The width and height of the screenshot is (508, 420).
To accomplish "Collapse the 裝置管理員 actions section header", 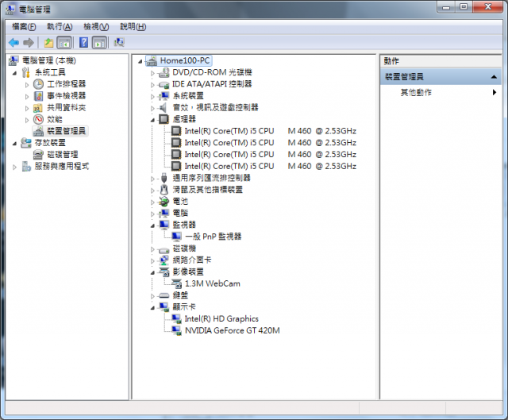I will 494,77.
